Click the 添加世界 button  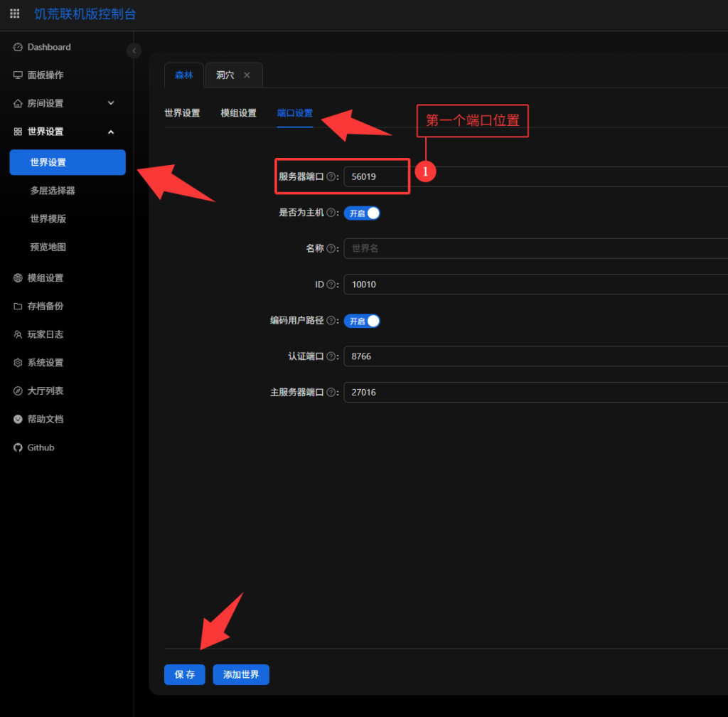pyautogui.click(x=241, y=674)
